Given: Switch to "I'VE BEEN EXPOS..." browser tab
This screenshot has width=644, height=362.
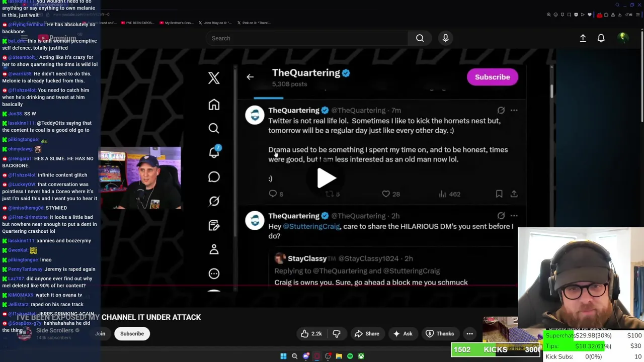Looking at the screenshot, I should pyautogui.click(x=138, y=23).
